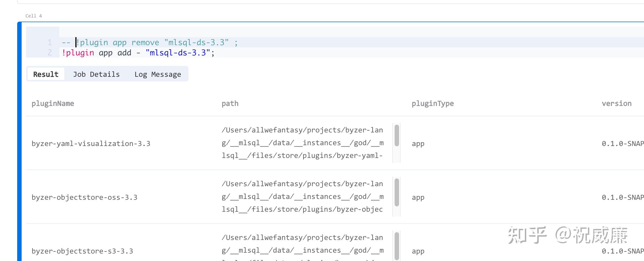Open the Job Details tab
Viewport: 644px width, 261px height.
(96, 74)
